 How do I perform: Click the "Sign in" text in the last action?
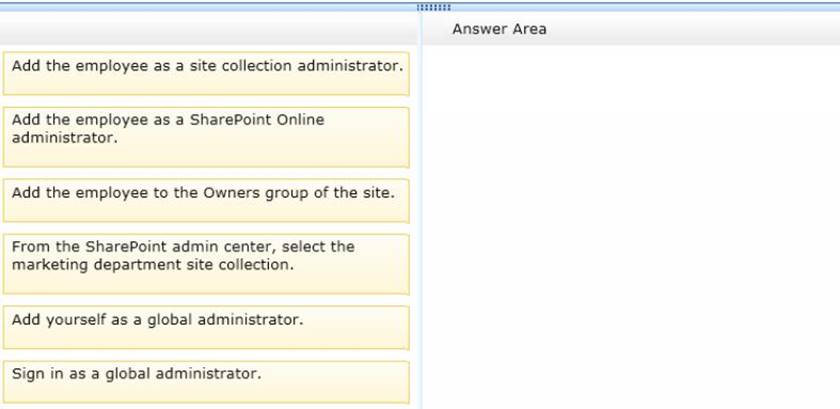(x=39, y=374)
